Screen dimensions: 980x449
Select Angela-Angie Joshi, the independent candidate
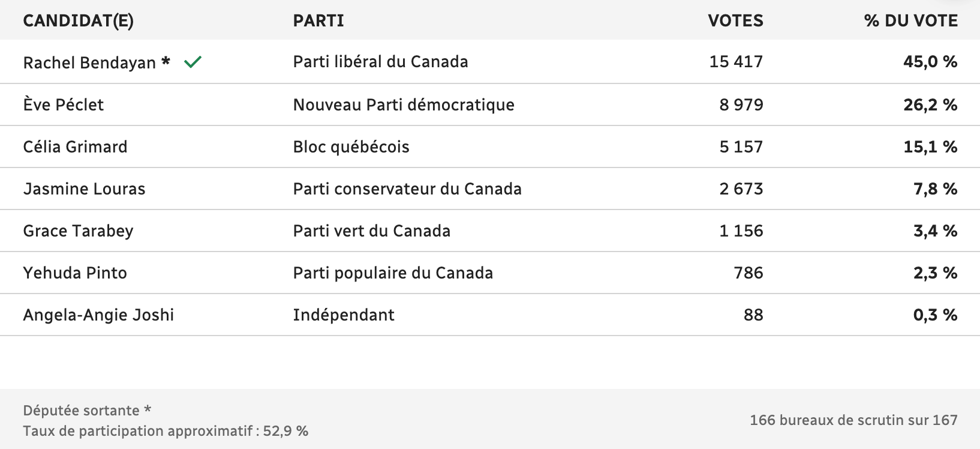pyautogui.click(x=98, y=315)
